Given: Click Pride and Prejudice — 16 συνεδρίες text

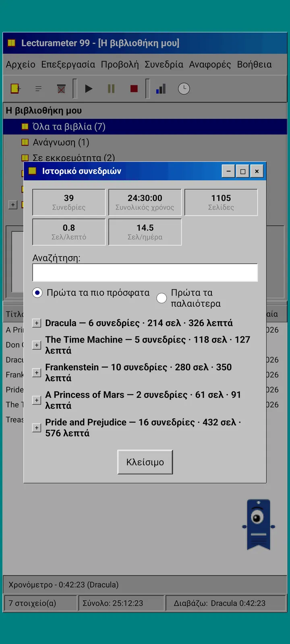Looking at the screenshot, I should (143, 427).
